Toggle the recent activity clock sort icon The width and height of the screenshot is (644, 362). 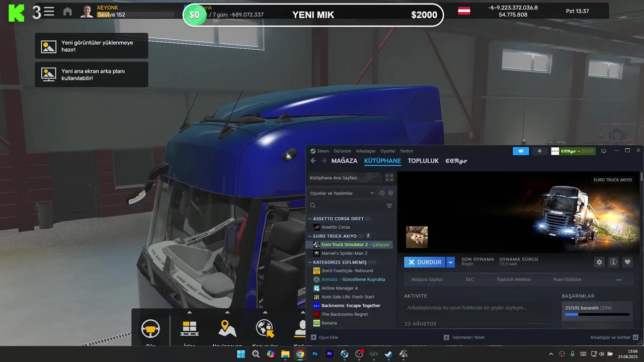tap(382, 193)
